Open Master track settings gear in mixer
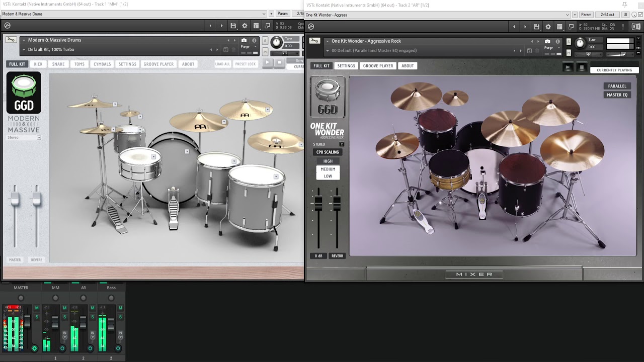644x362 pixels. coord(34,348)
